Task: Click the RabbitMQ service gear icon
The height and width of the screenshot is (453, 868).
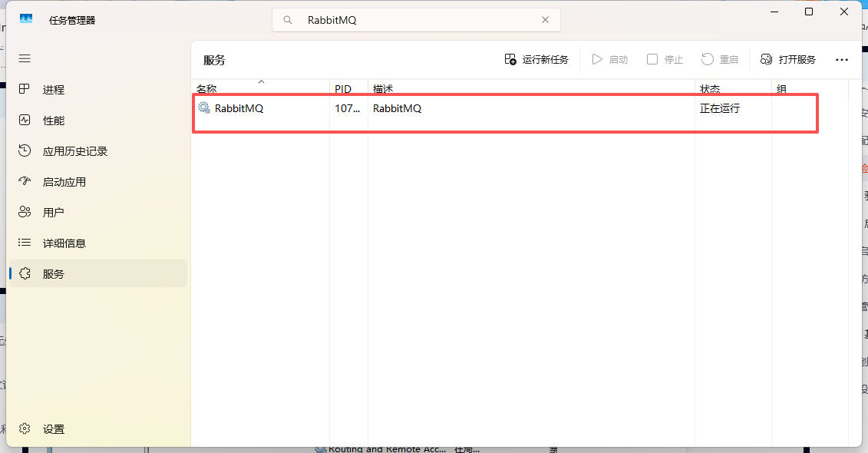Action: click(204, 108)
